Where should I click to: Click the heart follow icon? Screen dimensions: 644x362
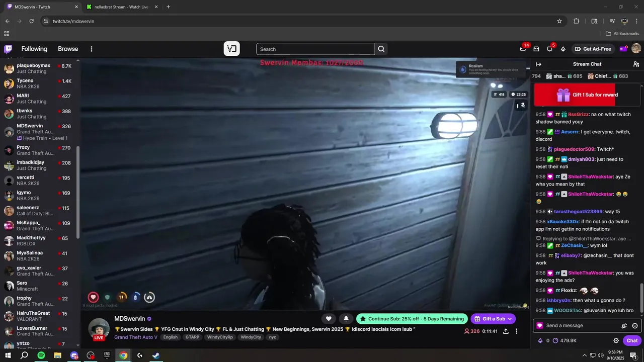click(x=329, y=318)
